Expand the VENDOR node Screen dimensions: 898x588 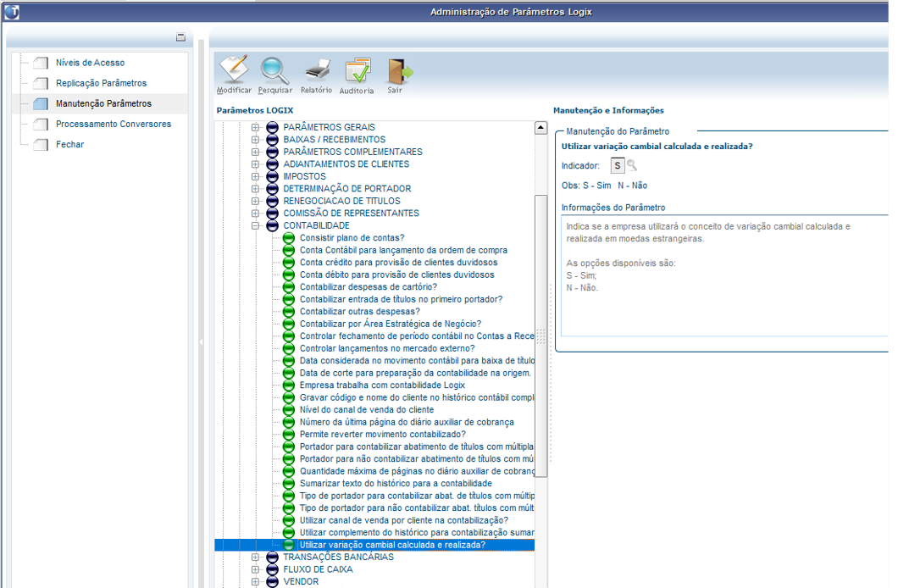click(x=256, y=582)
